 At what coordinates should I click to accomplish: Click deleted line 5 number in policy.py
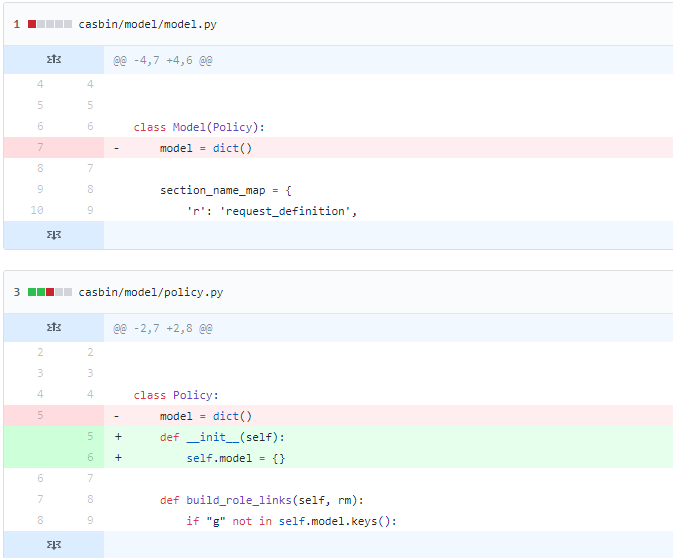click(x=40, y=415)
